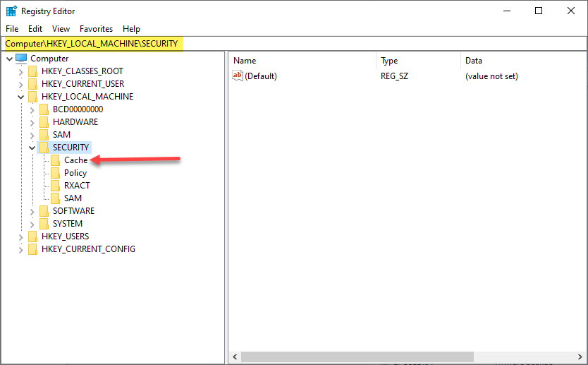Click the Computer icon in the tree
Image resolution: width=588 pixels, height=365 pixels.
21,59
